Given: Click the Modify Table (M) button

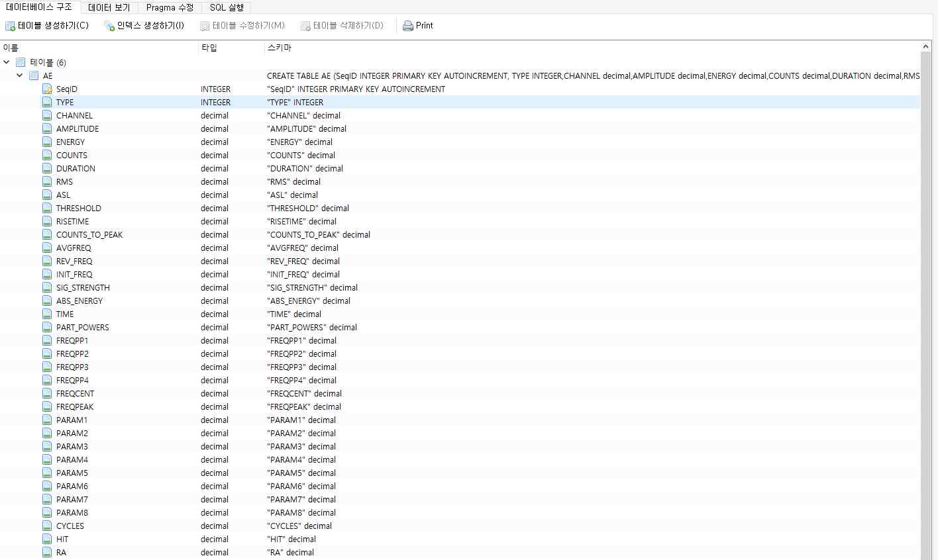Looking at the screenshot, I should point(242,26).
